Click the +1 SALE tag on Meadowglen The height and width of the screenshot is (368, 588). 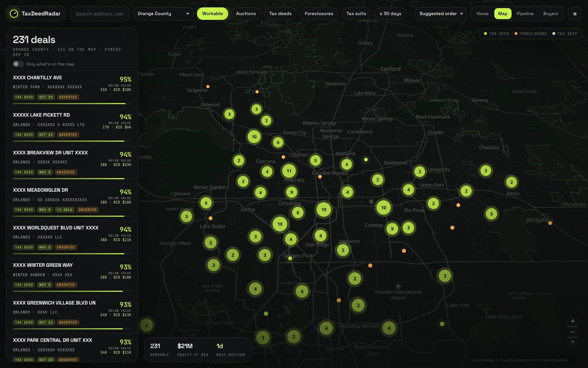[x=64, y=210]
